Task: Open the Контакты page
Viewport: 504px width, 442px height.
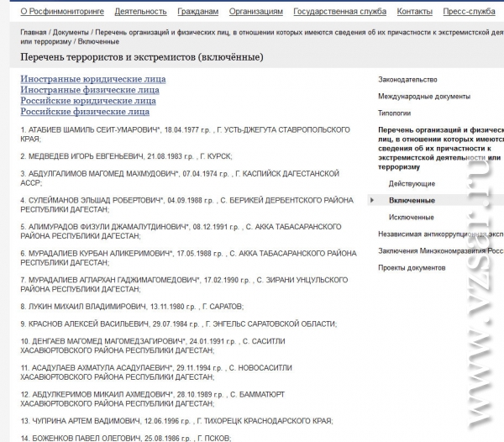Action: click(x=415, y=12)
